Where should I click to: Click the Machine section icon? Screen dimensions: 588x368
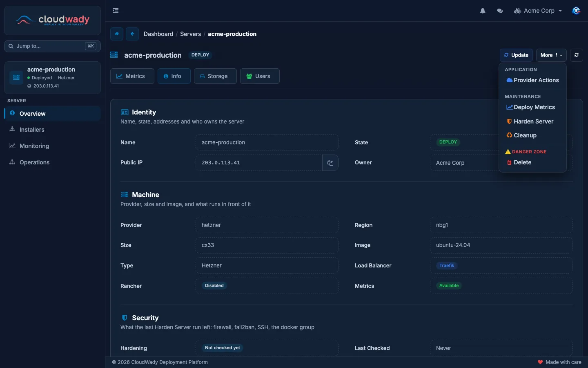125,195
